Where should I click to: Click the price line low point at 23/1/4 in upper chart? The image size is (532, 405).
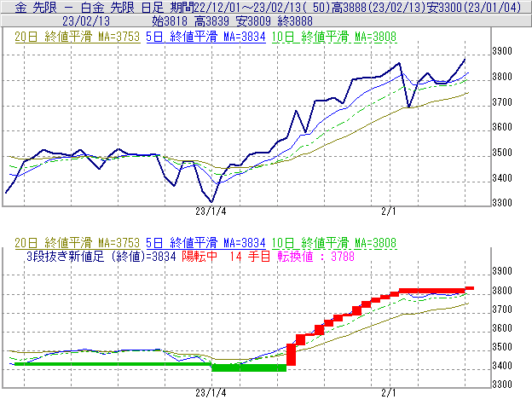pos(211,202)
